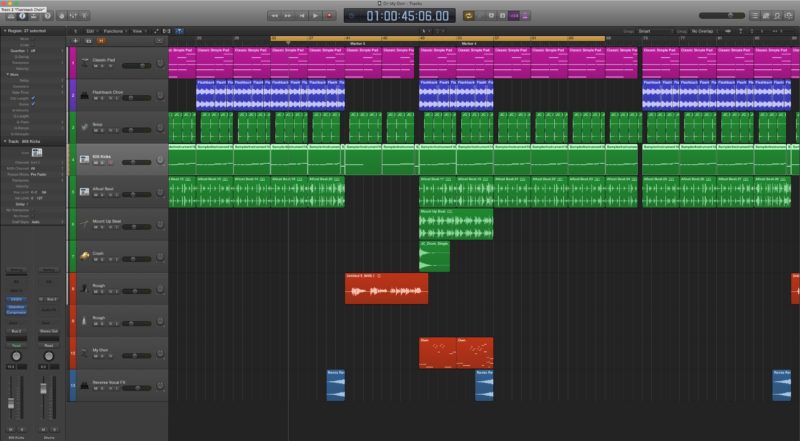Image resolution: width=800 pixels, height=441 pixels.
Task: Solo the Flashback Choir track
Action: (x=102, y=99)
